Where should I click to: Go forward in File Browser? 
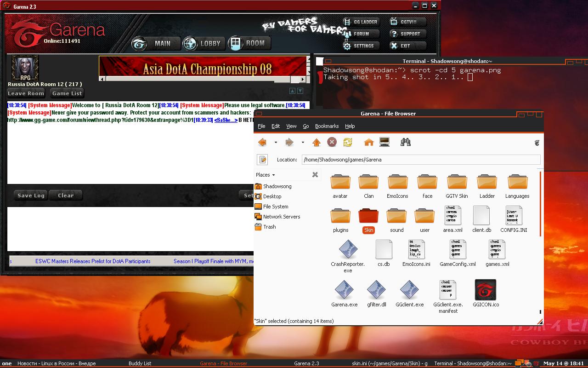point(289,143)
